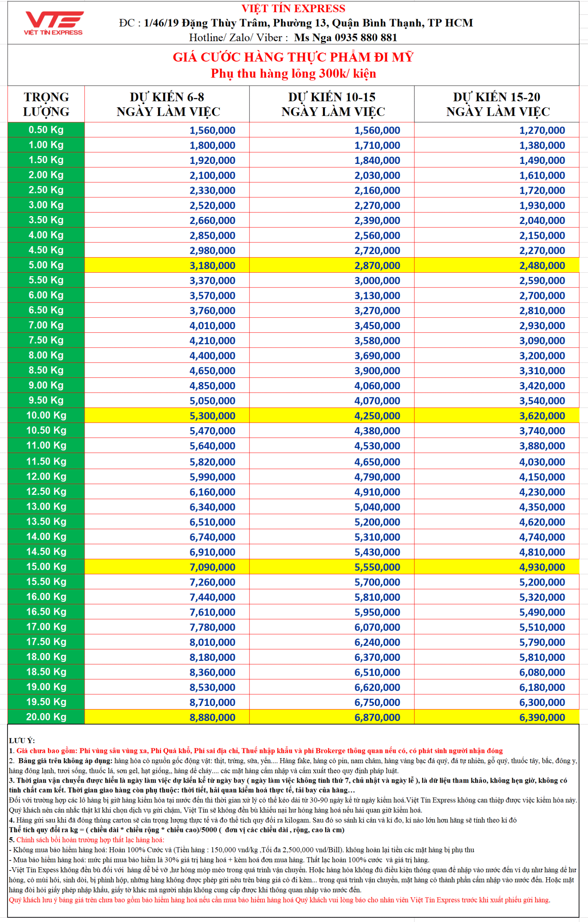Select the "TRỌNG LƯỢNG" column header

tap(46, 104)
